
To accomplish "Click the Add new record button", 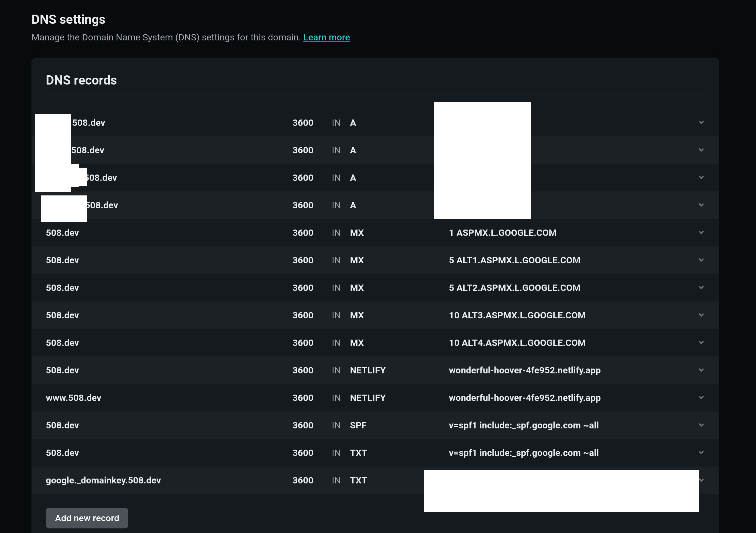I will pos(87,518).
